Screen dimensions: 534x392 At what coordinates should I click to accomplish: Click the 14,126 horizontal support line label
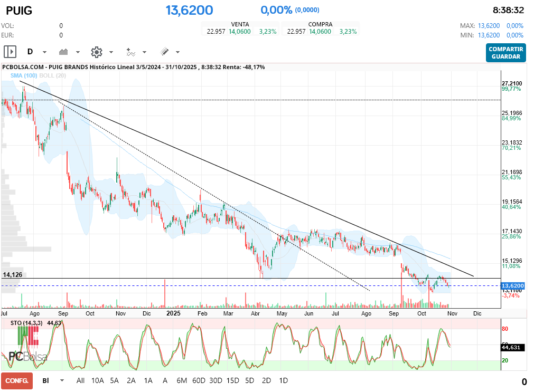pyautogui.click(x=13, y=275)
